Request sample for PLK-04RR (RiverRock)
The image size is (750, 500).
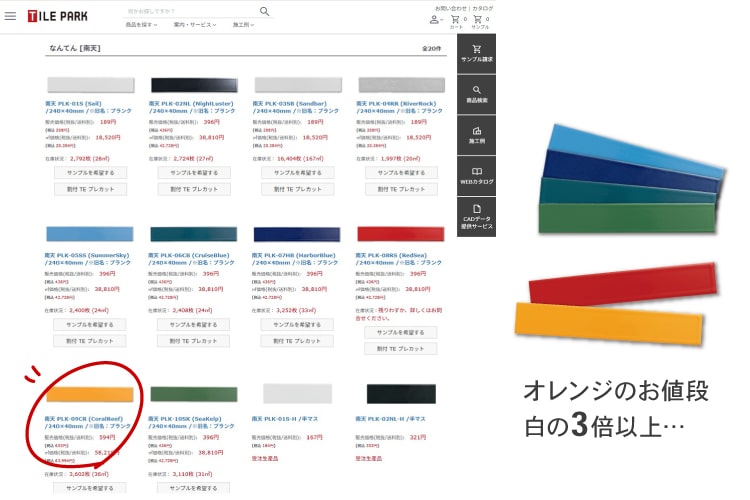click(x=401, y=173)
